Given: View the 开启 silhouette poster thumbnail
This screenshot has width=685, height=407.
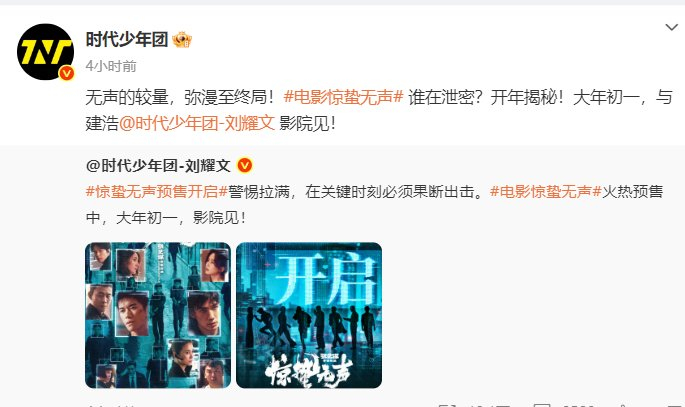Looking at the screenshot, I should [309, 315].
